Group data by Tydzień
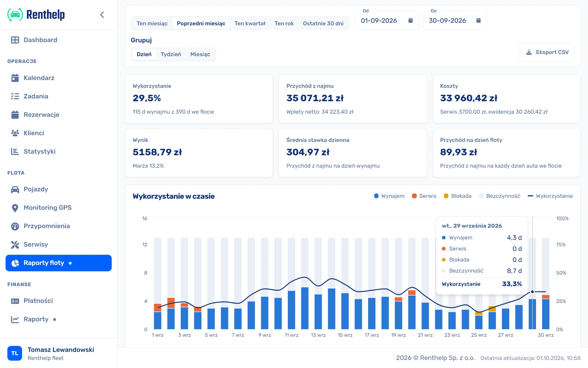Screen dimensions: 588x368 [171, 54]
